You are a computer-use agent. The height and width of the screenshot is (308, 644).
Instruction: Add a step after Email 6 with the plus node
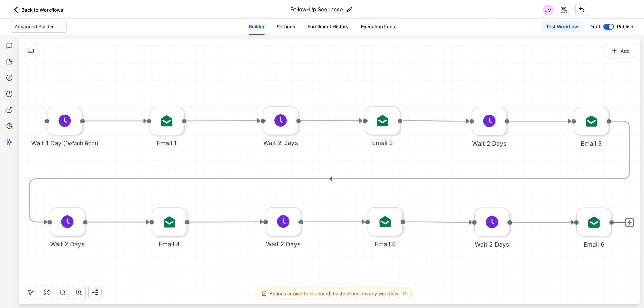pos(630,222)
